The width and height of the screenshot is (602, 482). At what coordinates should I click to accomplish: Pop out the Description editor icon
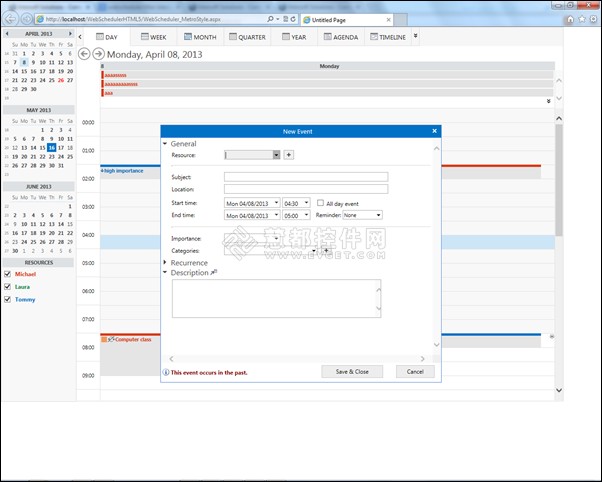click(214, 272)
